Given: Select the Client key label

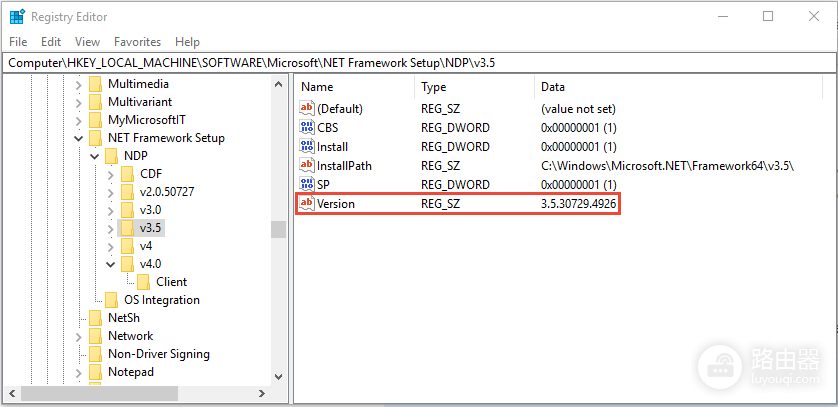Looking at the screenshot, I should point(172,282).
